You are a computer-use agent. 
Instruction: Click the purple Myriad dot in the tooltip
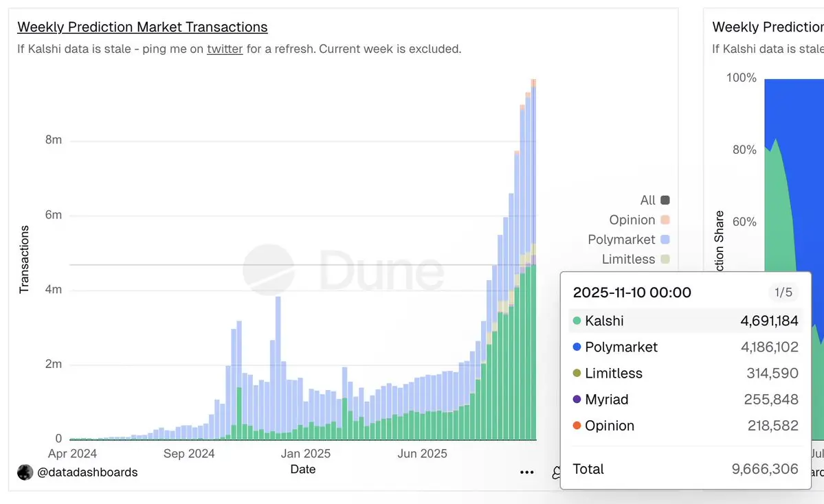pyautogui.click(x=577, y=400)
